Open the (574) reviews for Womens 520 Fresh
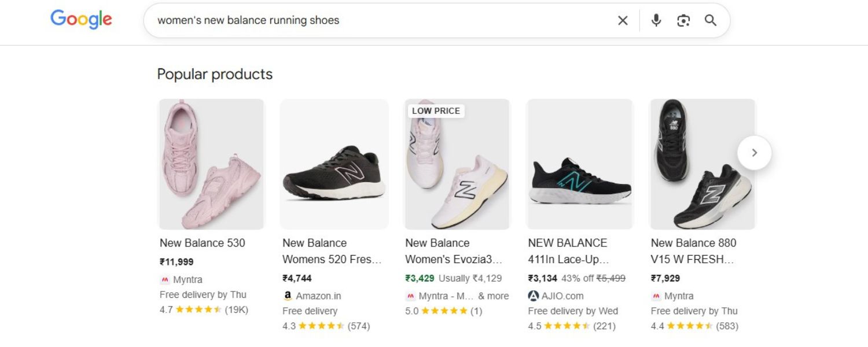 click(x=359, y=326)
